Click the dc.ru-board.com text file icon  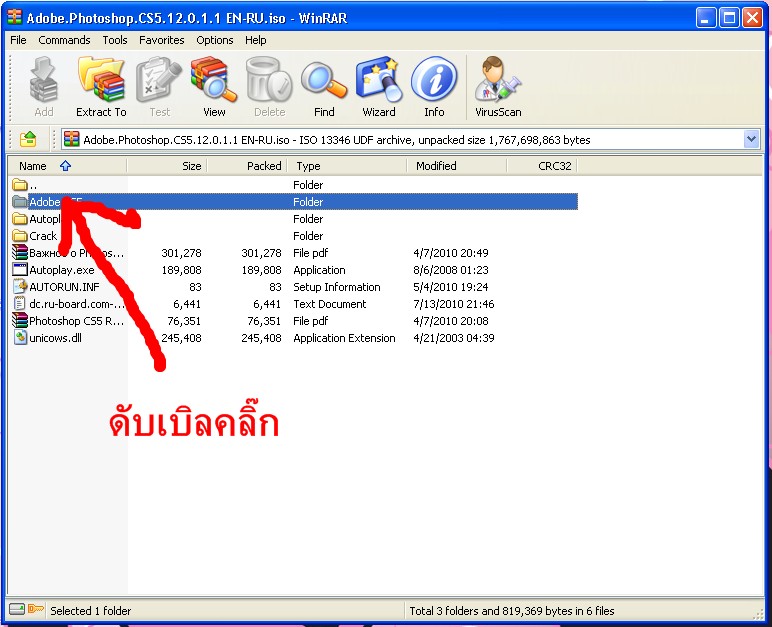click(20, 303)
